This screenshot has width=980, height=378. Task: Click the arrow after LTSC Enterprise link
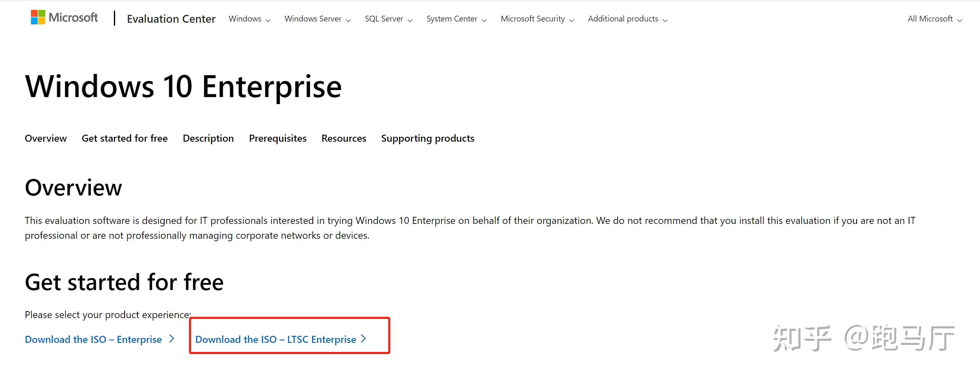[364, 339]
